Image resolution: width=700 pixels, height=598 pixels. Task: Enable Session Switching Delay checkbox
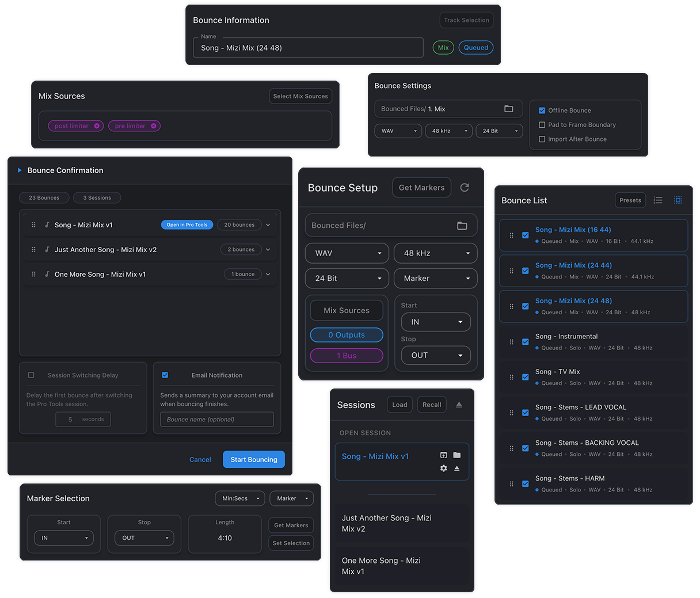[31, 375]
